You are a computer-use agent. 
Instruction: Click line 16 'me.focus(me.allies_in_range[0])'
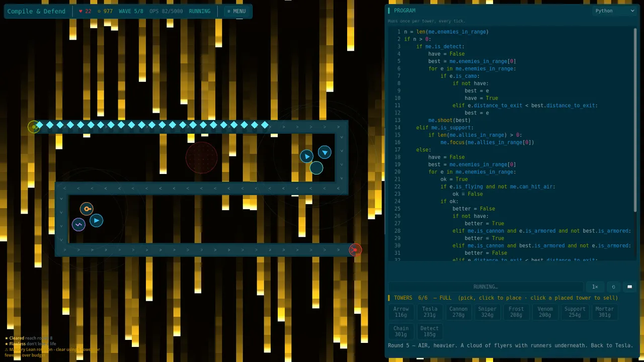point(487,142)
